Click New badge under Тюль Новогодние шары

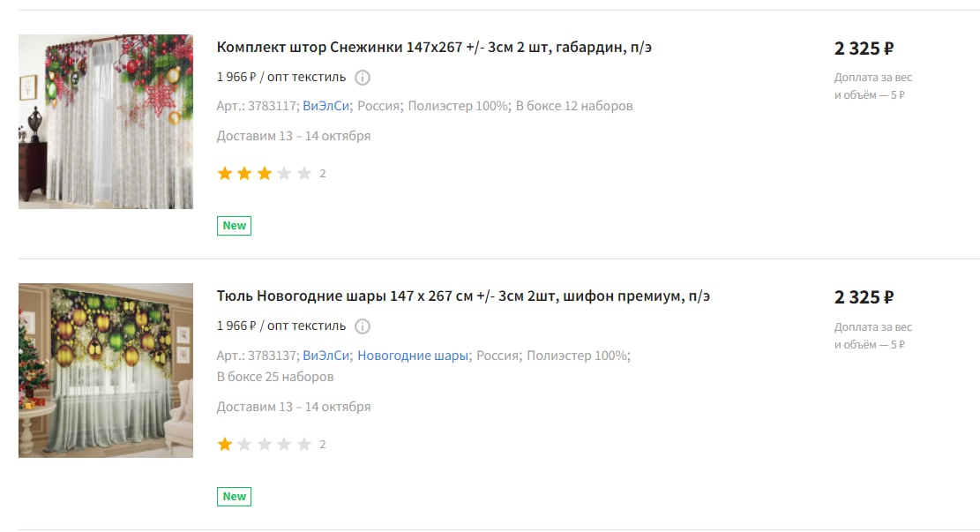(235, 497)
